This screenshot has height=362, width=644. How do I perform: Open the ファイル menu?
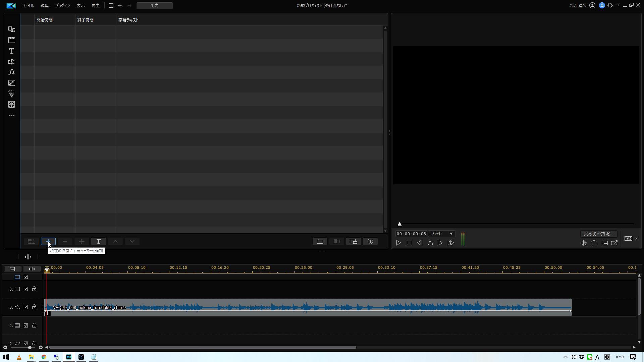pyautogui.click(x=28, y=6)
